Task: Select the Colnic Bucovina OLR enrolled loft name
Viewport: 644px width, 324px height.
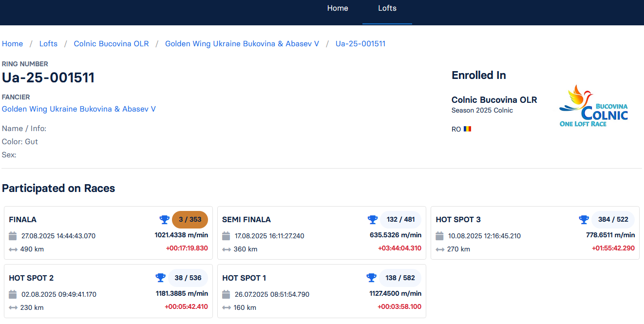Action: pyautogui.click(x=494, y=100)
